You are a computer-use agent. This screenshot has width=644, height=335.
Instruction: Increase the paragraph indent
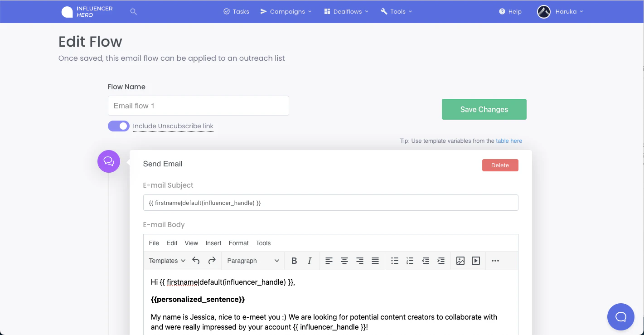click(441, 261)
